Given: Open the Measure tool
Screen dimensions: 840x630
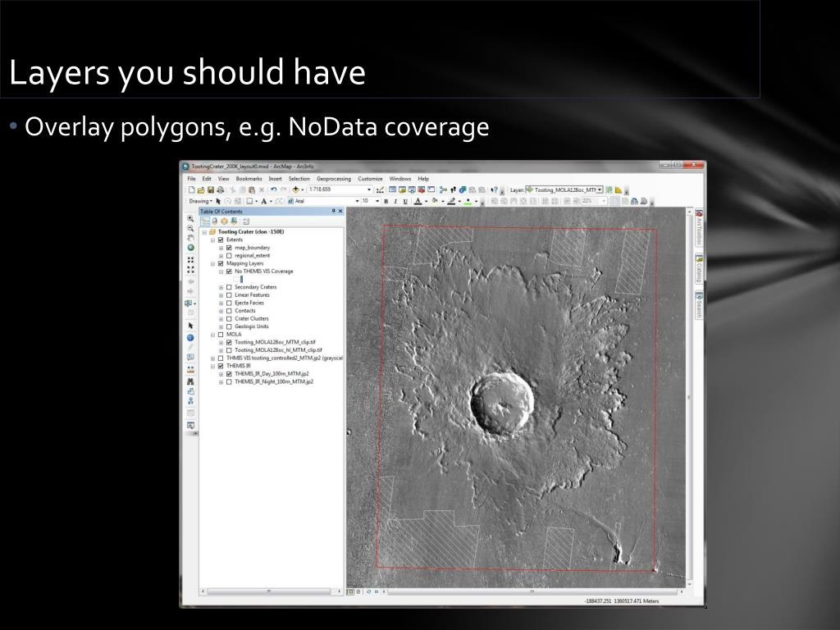Looking at the screenshot, I should click(x=190, y=370).
